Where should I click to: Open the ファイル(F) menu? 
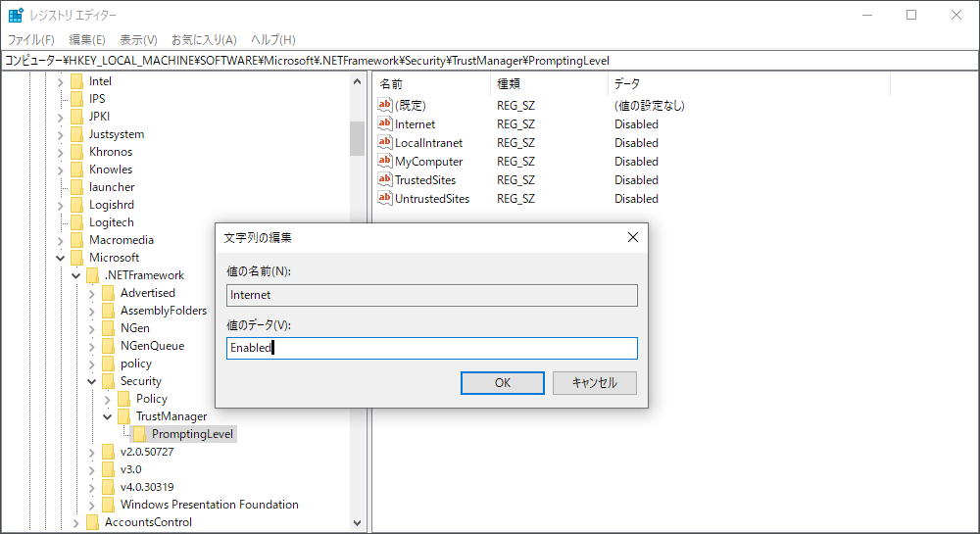click(30, 40)
